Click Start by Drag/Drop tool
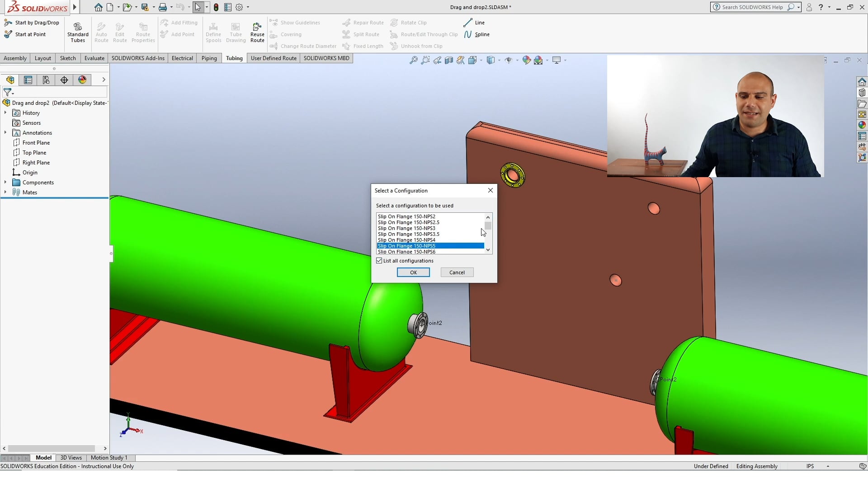The height and width of the screenshot is (488, 868). [32, 23]
